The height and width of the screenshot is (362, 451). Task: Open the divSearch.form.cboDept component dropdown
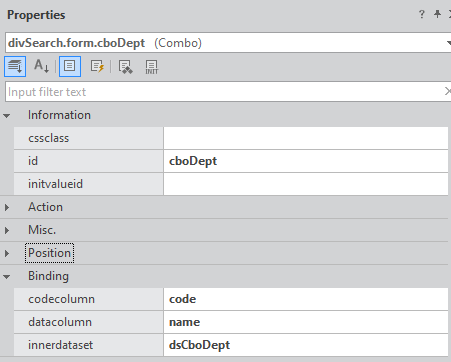[448, 43]
